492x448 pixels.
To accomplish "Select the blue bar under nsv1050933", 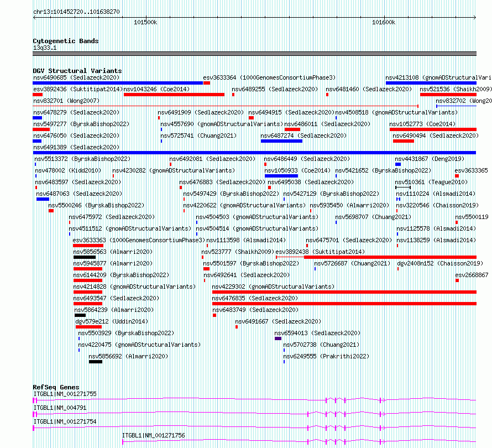I will [281, 176].
